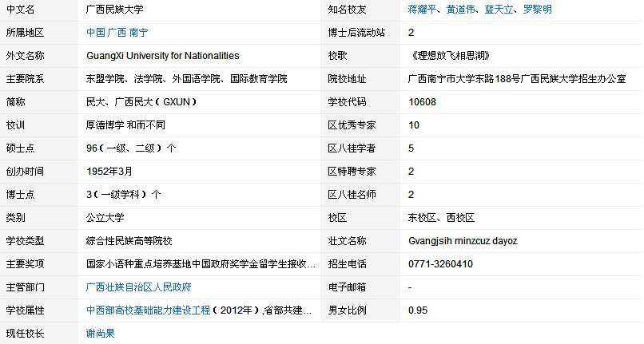
Task: Click the school code 10608
Action: click(x=422, y=102)
